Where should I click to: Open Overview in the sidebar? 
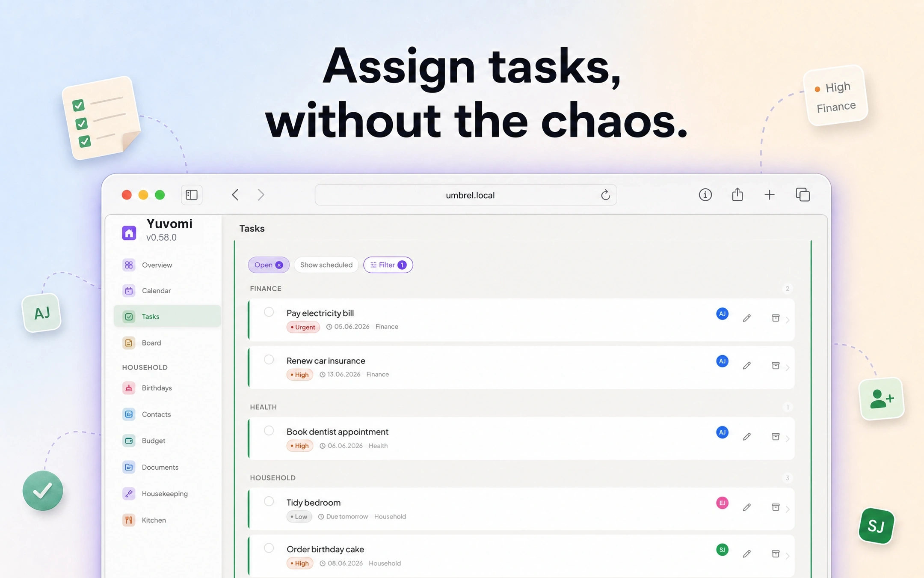167,265
